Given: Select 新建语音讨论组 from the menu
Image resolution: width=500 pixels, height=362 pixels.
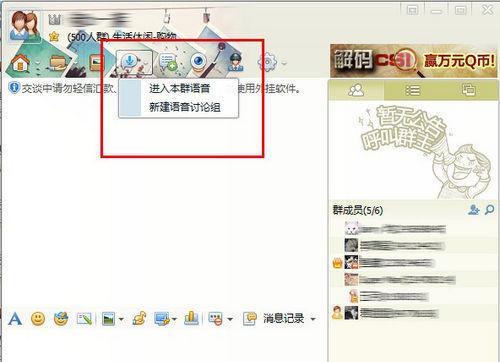Looking at the screenshot, I should click(185, 107).
